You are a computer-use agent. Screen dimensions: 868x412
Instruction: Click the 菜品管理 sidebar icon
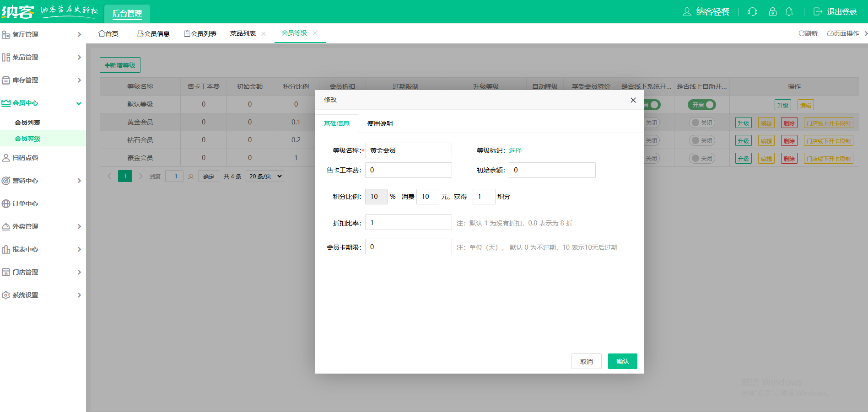(6, 57)
